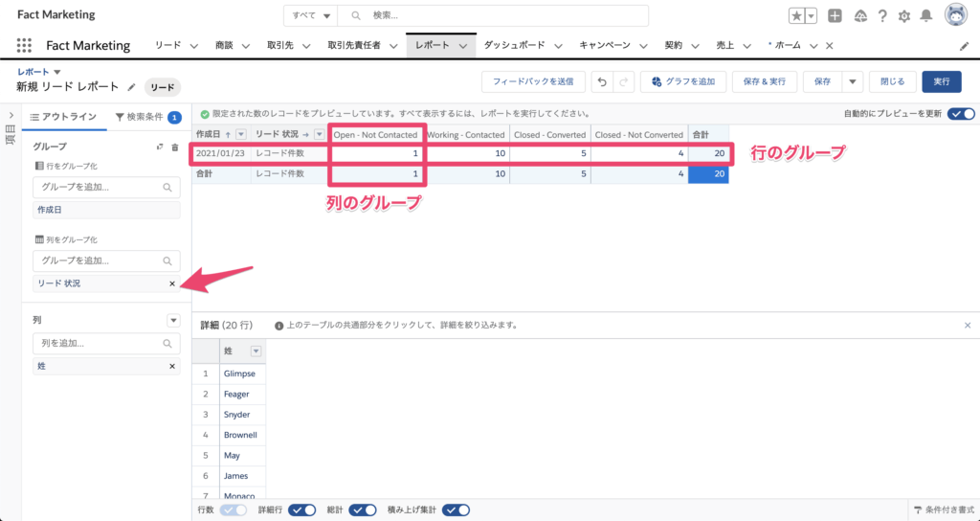Click フィードバックを送信 button
The width and height of the screenshot is (980, 521).
tap(533, 82)
